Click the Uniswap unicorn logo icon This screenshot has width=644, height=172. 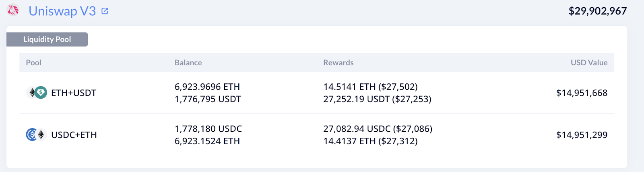coord(13,10)
